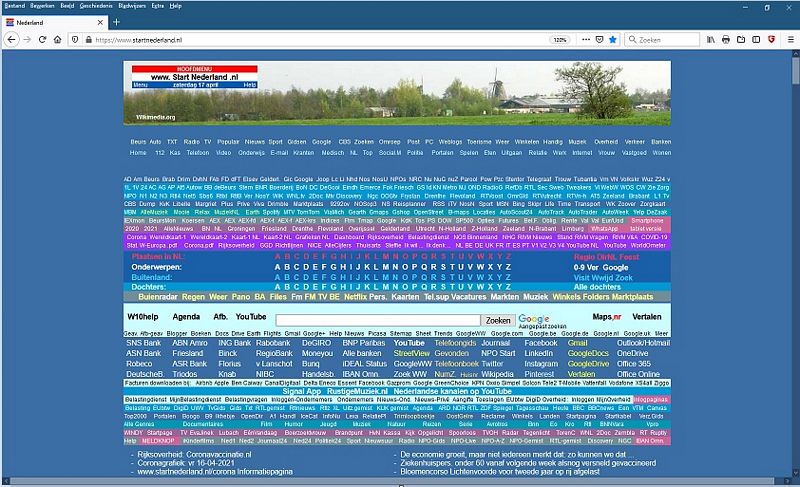800x487 pixels.
Task: Select the Nederland browser tab
Action: [55, 22]
